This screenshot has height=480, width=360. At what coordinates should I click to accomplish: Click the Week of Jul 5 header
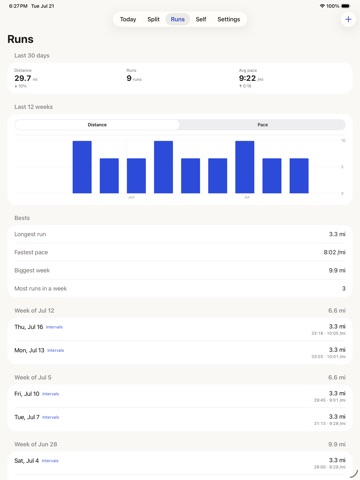(x=33, y=378)
